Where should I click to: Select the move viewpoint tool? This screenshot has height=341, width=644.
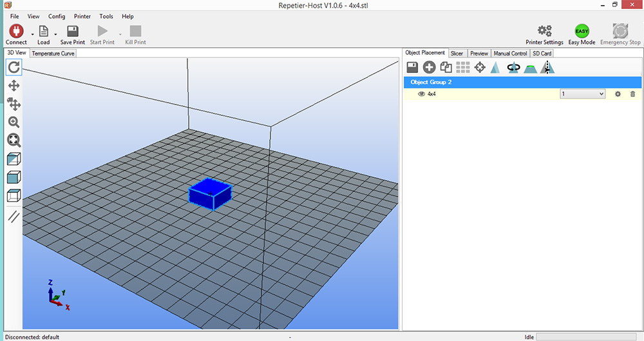coord(14,86)
